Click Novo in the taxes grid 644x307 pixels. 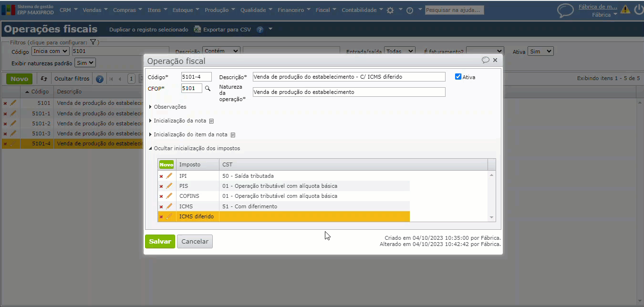[x=166, y=164]
